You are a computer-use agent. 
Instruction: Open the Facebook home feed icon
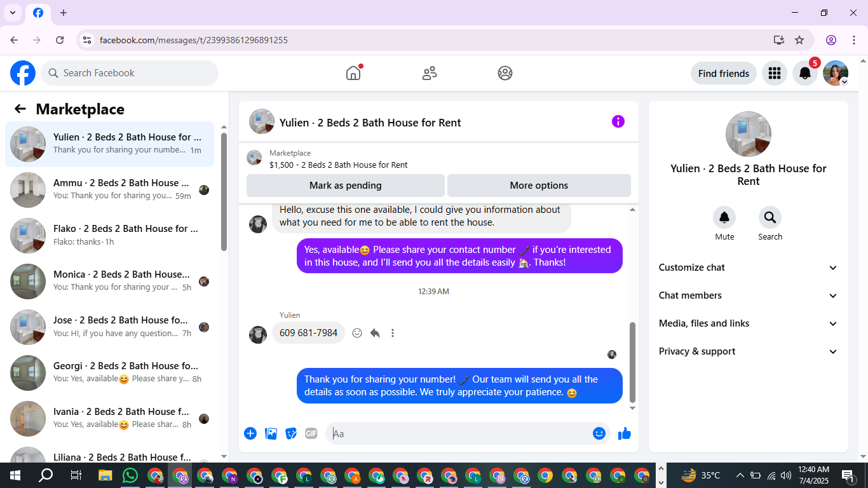pyautogui.click(x=353, y=73)
